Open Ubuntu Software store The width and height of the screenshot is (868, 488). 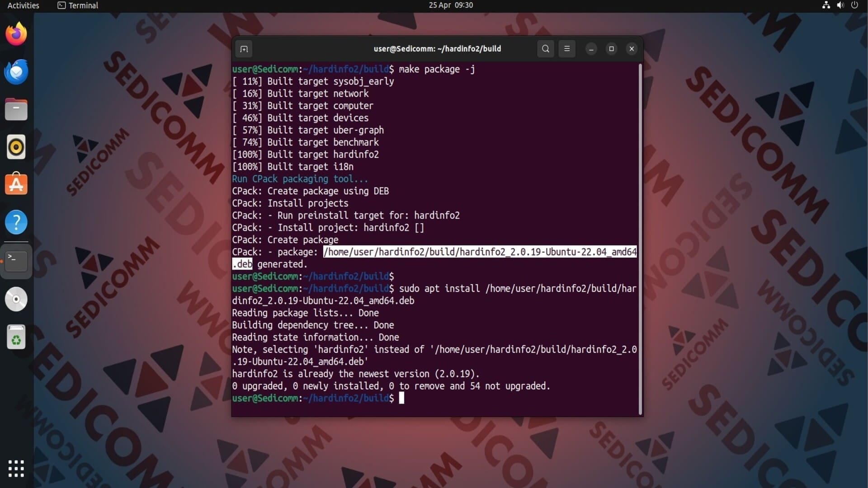pos(16,185)
